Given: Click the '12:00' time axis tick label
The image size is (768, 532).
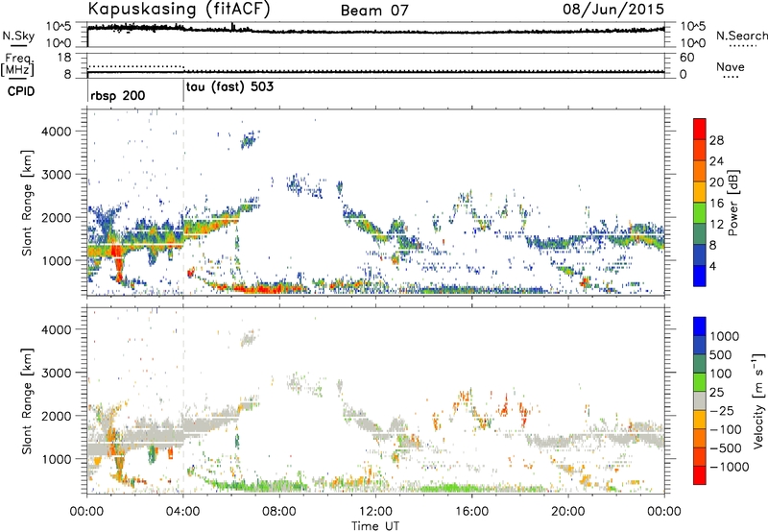Looking at the screenshot, I should pyautogui.click(x=375, y=512).
